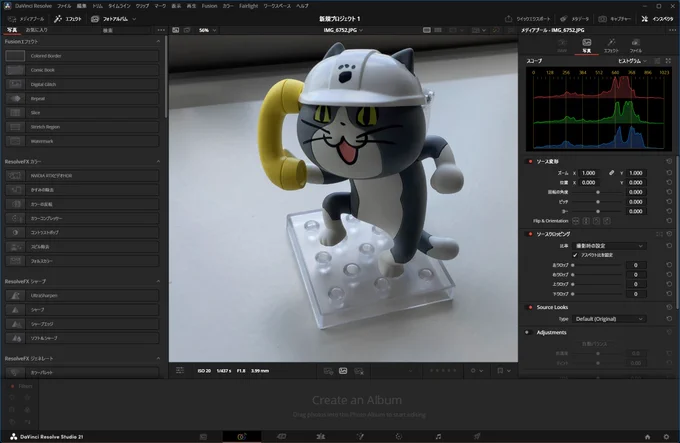680x443 pixels.
Task: Click the メタデータ button
Action: tap(575, 19)
